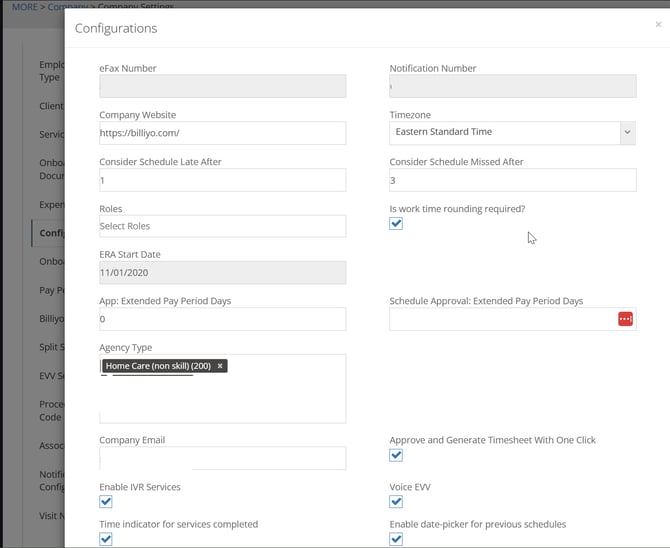
Task: Toggle Enable date-picker for previous schedules
Action: coord(396,539)
